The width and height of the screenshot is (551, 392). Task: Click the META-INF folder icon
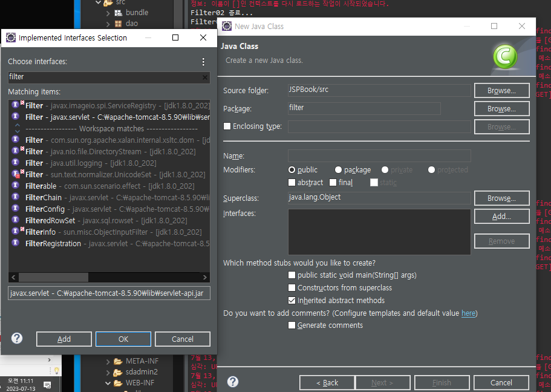(x=118, y=361)
